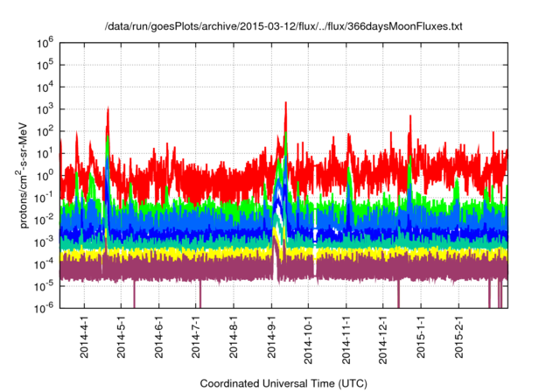Image resolution: width=560 pixels, height=392 pixels.
Task: Select the 2014-12-1 date tick label
Action: click(x=382, y=338)
